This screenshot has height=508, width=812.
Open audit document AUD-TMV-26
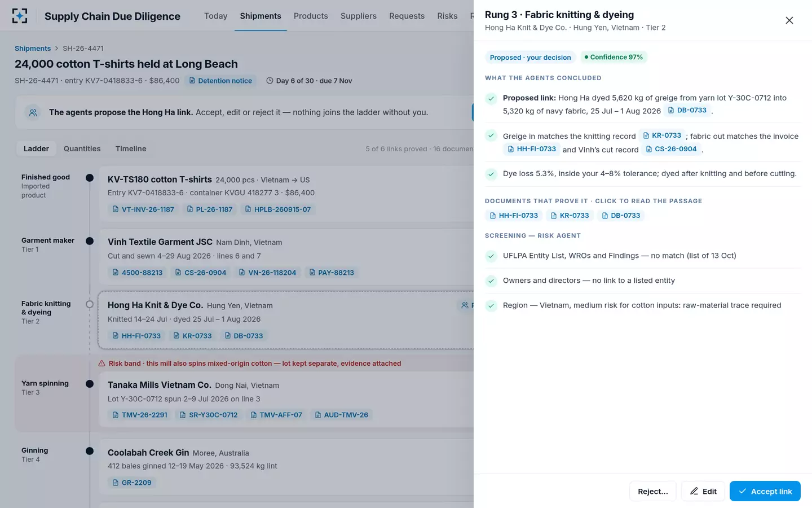(341, 415)
